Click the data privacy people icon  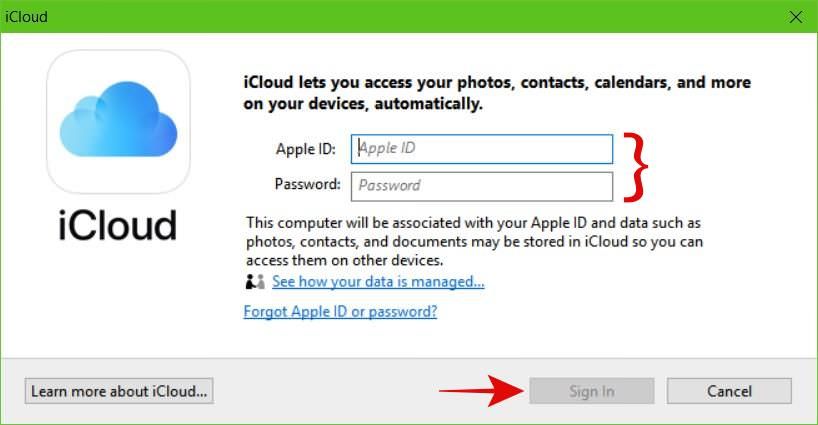[255, 282]
